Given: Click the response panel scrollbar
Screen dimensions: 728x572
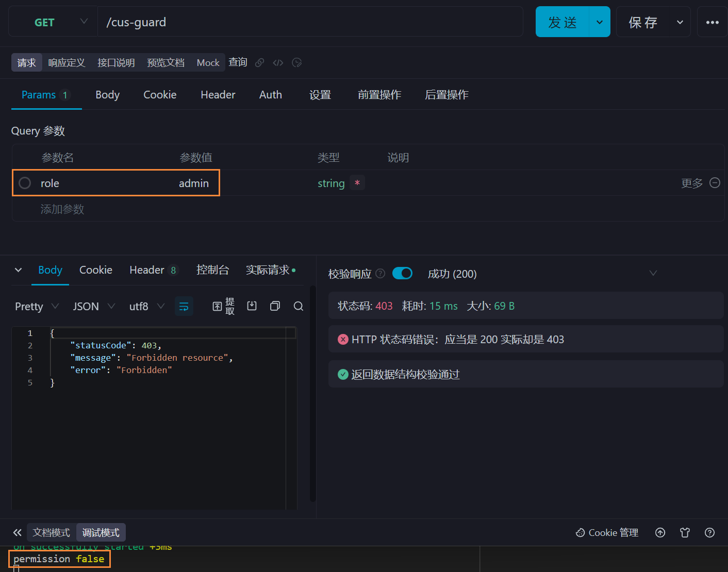Looking at the screenshot, I should (x=312, y=394).
